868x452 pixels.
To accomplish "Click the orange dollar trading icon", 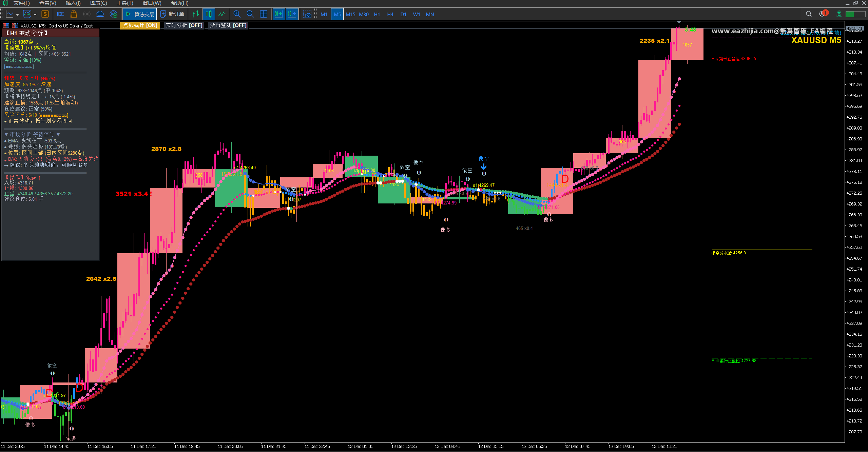I will (x=45, y=14).
